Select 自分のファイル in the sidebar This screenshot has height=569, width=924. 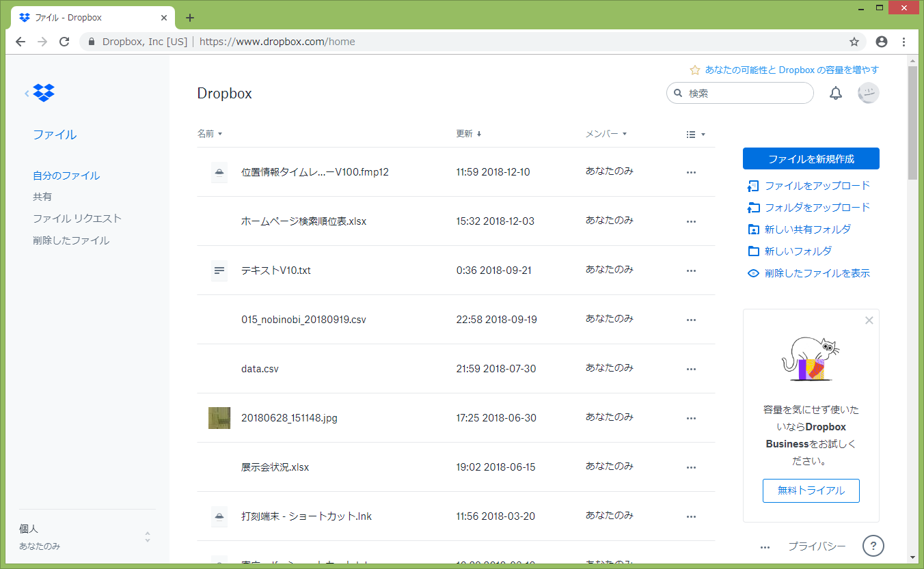point(66,176)
